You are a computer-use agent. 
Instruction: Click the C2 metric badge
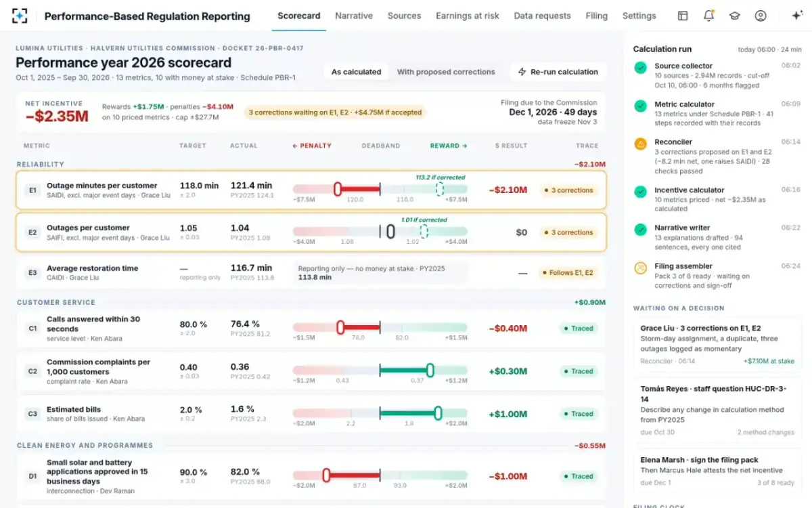pyautogui.click(x=32, y=371)
